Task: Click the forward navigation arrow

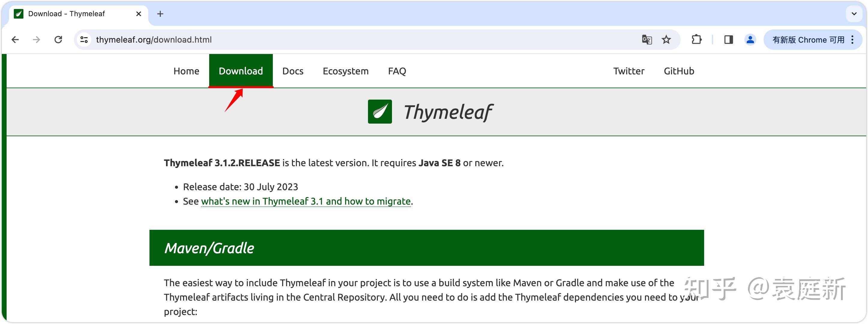Action: 37,39
